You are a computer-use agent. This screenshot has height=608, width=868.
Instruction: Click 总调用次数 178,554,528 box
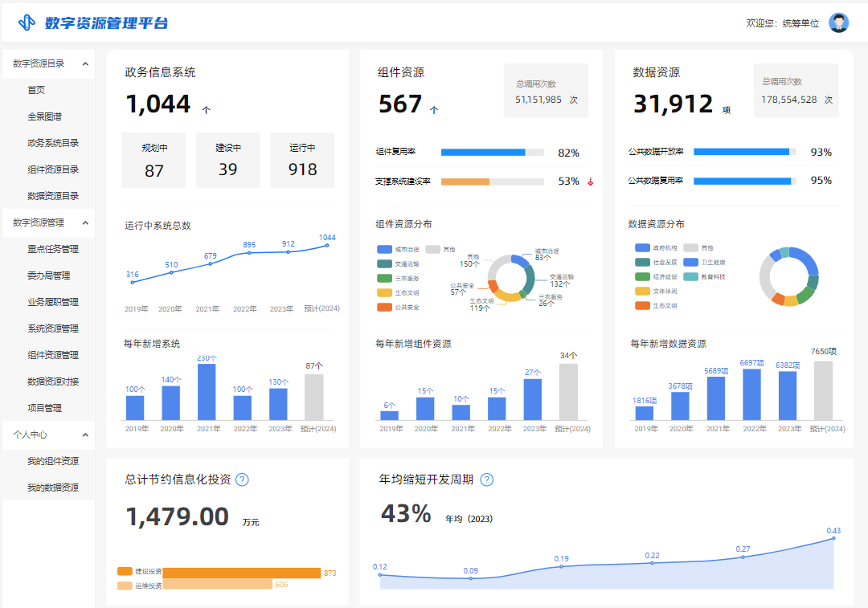tap(796, 90)
